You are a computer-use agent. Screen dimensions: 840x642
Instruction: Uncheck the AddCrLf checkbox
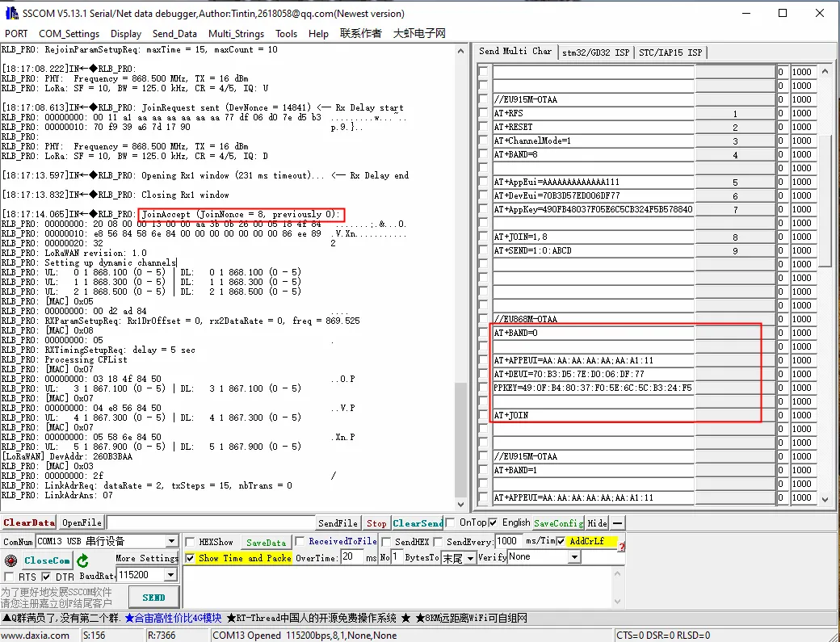(561, 541)
